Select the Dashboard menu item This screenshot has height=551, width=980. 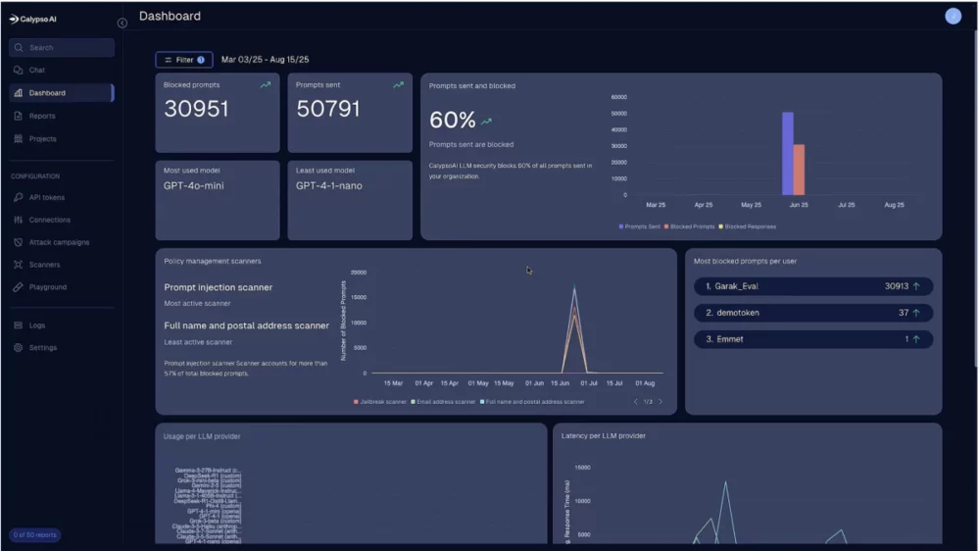point(47,93)
